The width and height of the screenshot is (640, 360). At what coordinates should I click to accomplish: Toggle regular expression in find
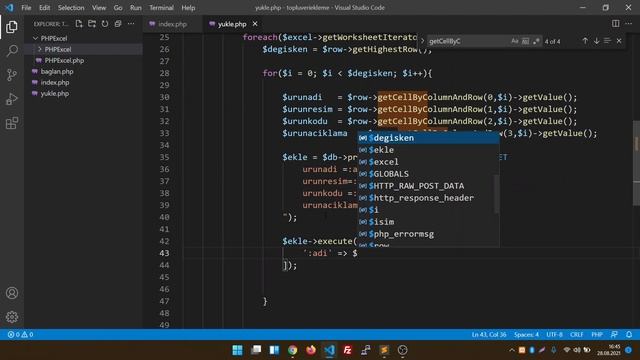[x=536, y=41]
